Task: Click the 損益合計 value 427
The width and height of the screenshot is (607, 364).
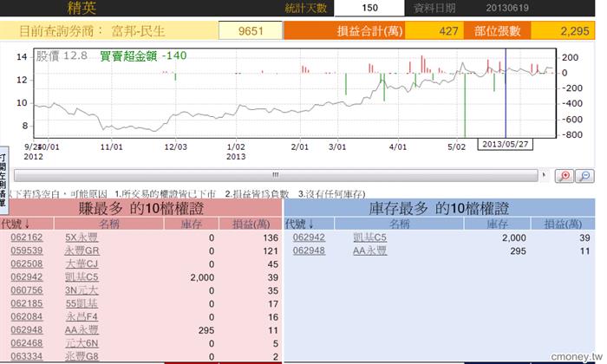Action: (x=448, y=31)
